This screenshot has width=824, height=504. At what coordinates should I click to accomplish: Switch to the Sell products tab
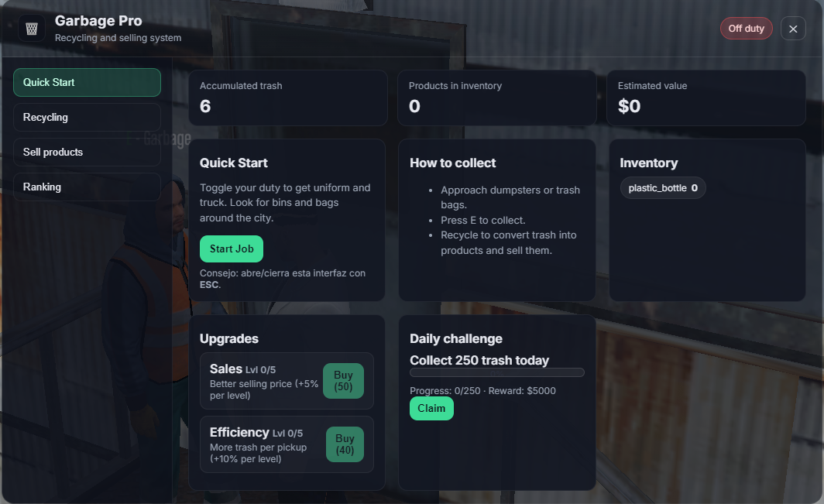tap(87, 152)
